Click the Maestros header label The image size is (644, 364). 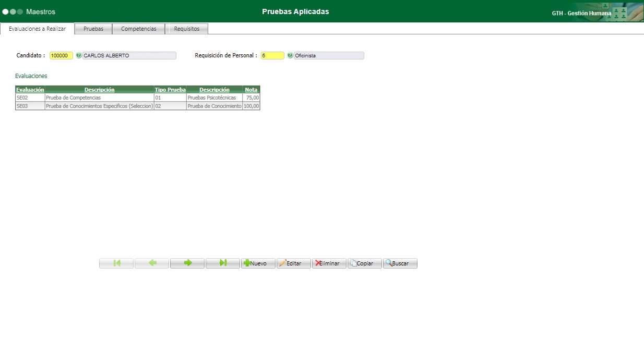pos(41,11)
